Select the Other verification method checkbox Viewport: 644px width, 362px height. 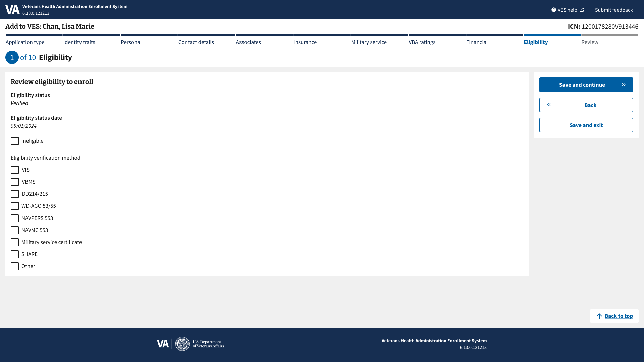pos(15,266)
